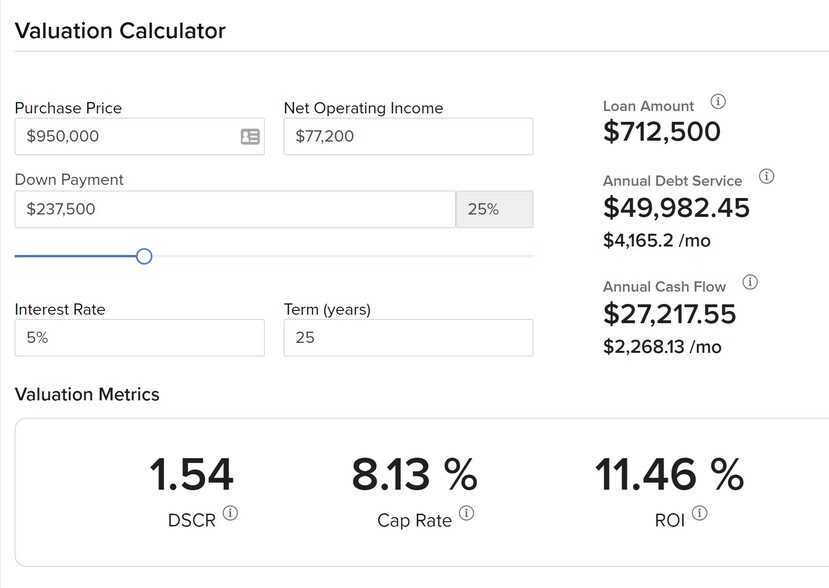829x588 pixels.
Task: Click the down payment slider handle
Action: [x=144, y=257]
